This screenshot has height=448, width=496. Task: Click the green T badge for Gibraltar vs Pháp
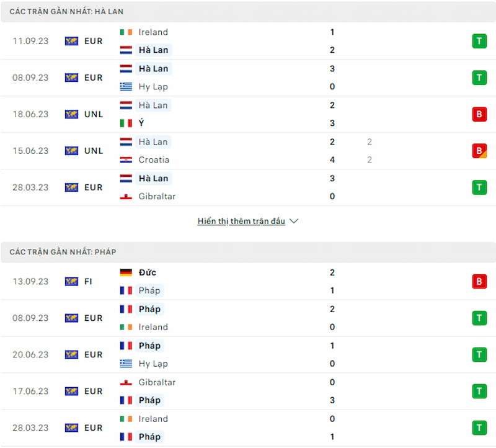click(x=479, y=392)
